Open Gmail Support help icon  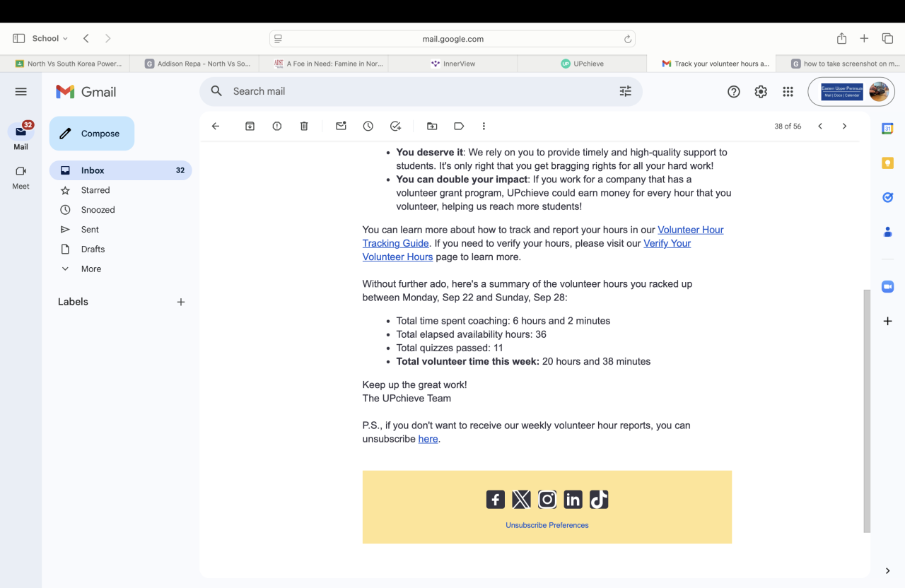pos(734,92)
